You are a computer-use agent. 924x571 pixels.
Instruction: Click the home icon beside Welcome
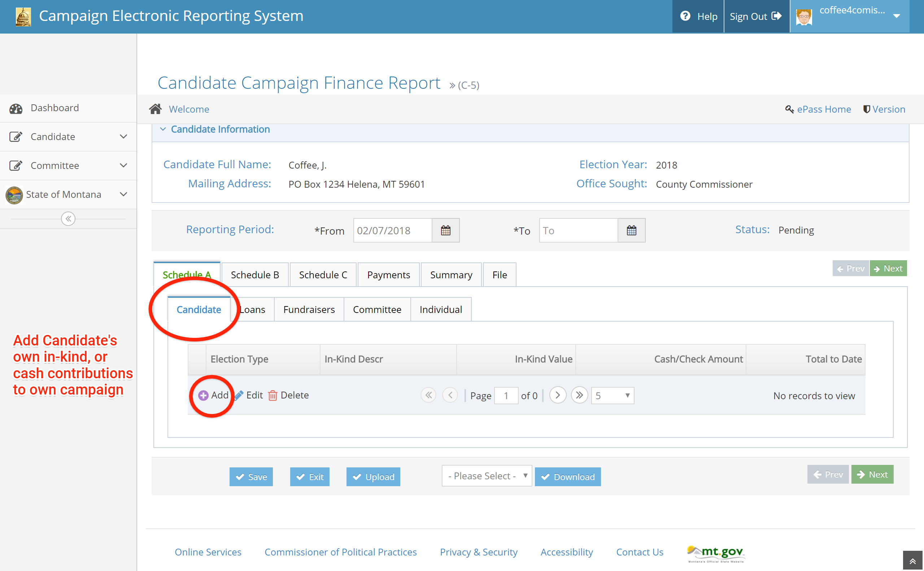click(x=155, y=109)
